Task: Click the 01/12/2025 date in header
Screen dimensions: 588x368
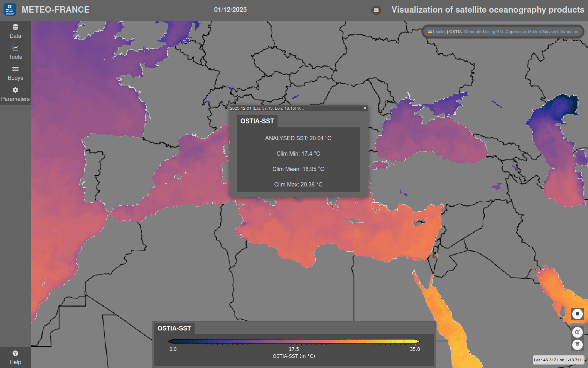Action: click(230, 10)
